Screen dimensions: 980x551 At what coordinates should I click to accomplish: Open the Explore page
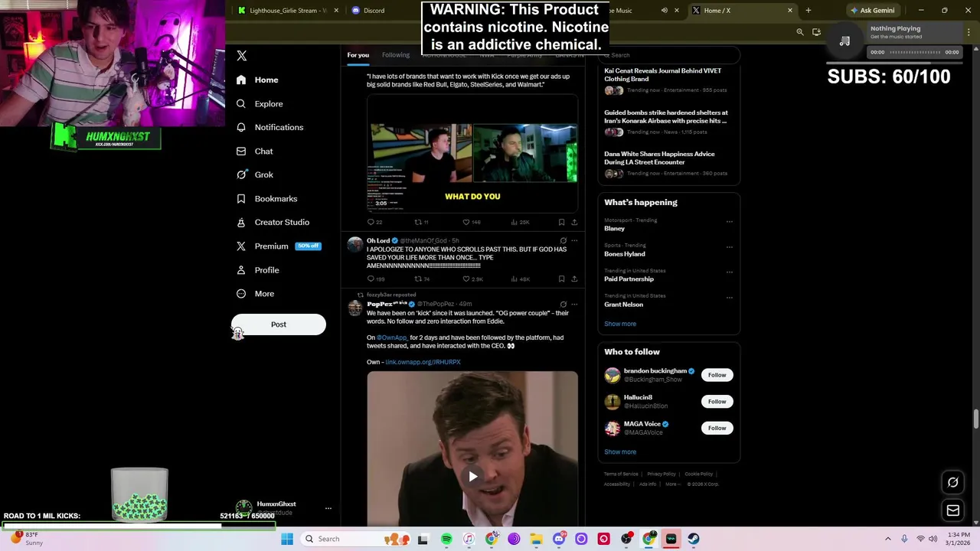(x=260, y=103)
